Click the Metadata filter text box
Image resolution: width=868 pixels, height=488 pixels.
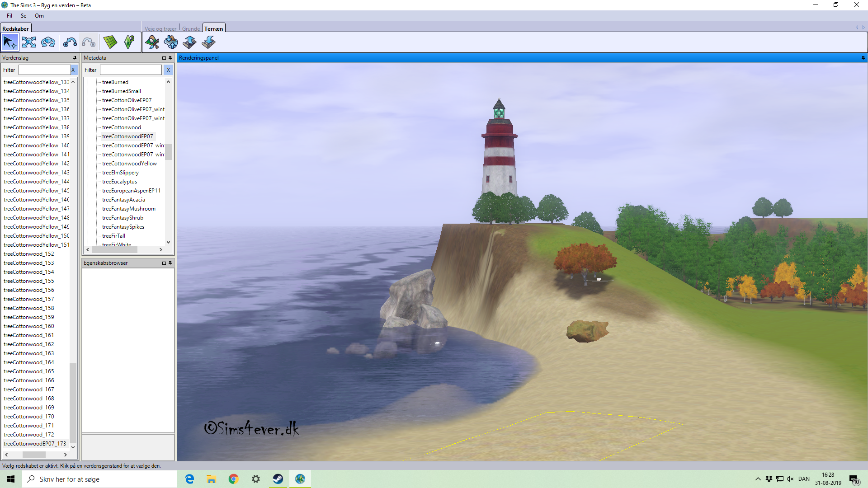click(x=131, y=70)
